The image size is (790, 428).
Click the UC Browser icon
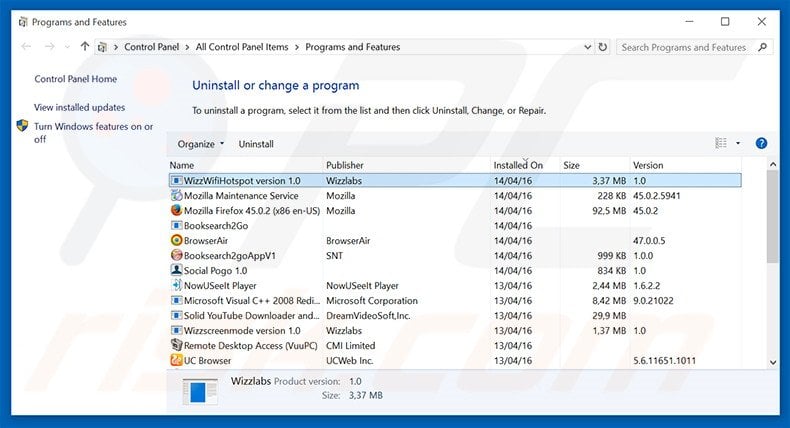(176, 360)
